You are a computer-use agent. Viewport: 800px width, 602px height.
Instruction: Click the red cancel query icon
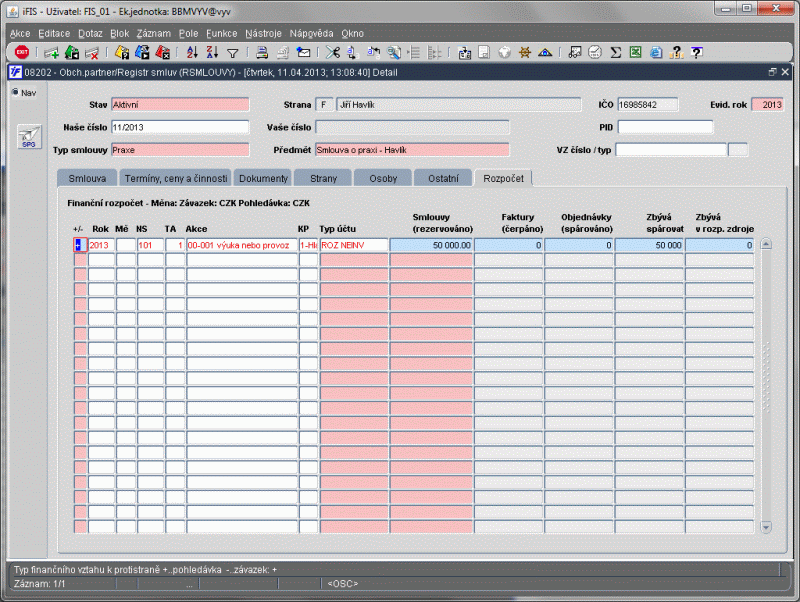pos(162,52)
